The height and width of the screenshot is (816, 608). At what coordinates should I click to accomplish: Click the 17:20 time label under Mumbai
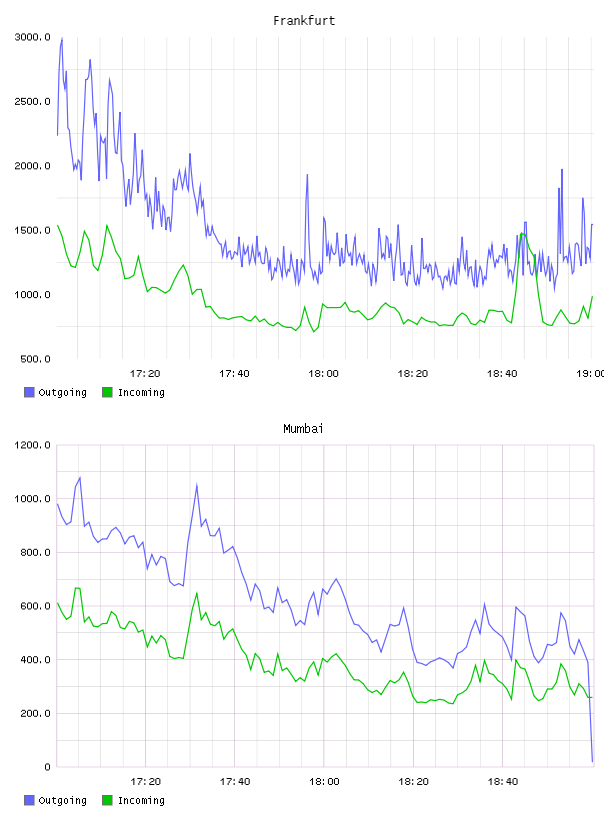click(x=145, y=782)
